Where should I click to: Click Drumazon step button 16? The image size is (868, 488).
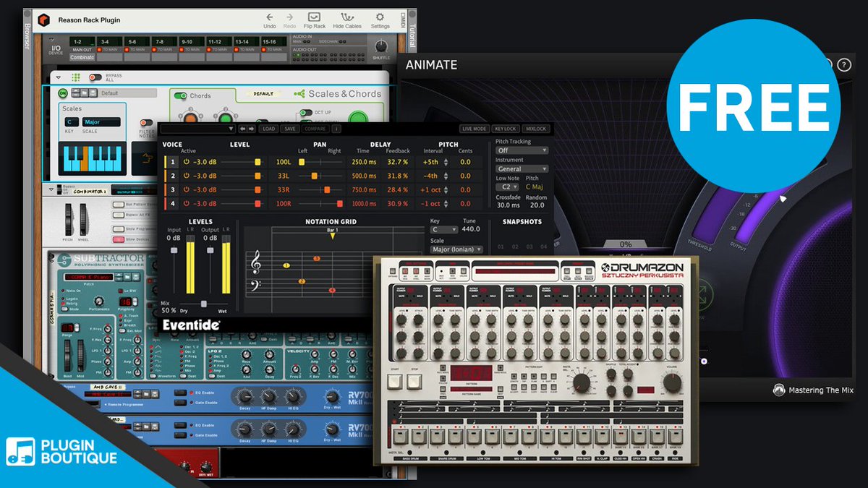point(676,437)
